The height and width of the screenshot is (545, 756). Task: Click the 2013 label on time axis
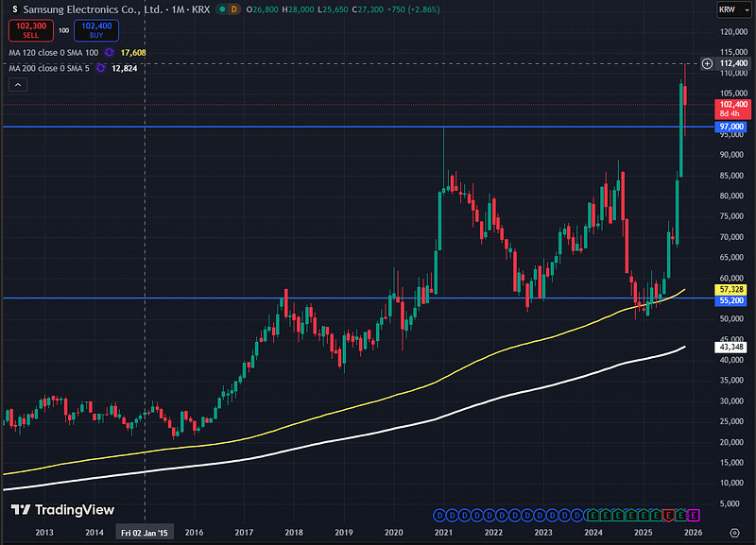(44, 533)
